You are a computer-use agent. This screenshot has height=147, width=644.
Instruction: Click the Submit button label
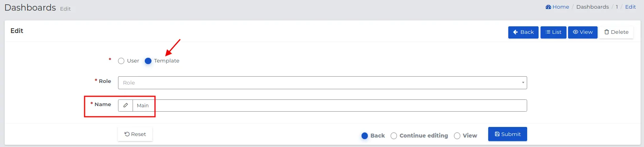pyautogui.click(x=511, y=134)
